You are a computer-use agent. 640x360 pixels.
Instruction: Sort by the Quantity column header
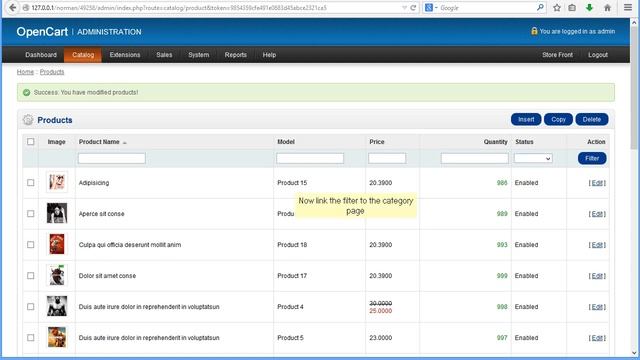click(496, 142)
